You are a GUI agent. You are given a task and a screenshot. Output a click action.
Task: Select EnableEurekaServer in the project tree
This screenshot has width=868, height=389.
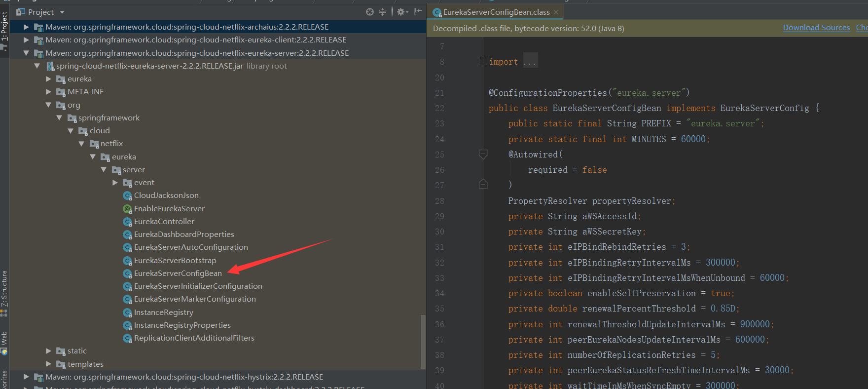coord(169,208)
